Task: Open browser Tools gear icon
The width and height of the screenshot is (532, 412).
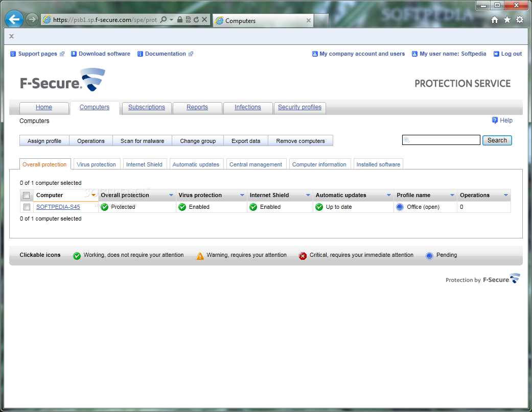Action: tap(520, 19)
